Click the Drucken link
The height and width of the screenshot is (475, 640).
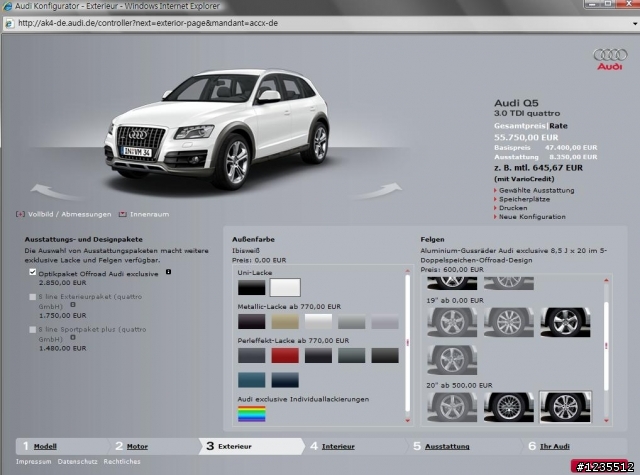pyautogui.click(x=513, y=208)
